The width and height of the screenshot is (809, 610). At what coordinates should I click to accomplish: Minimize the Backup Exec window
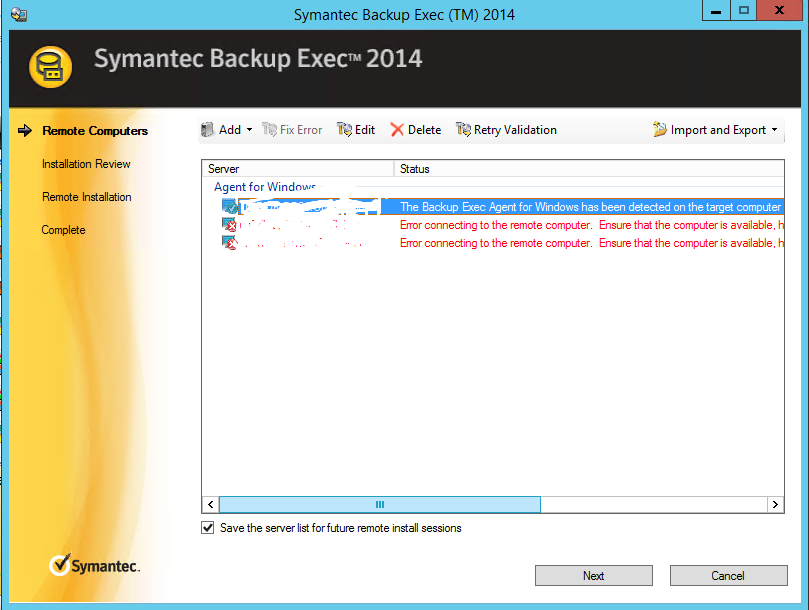716,11
